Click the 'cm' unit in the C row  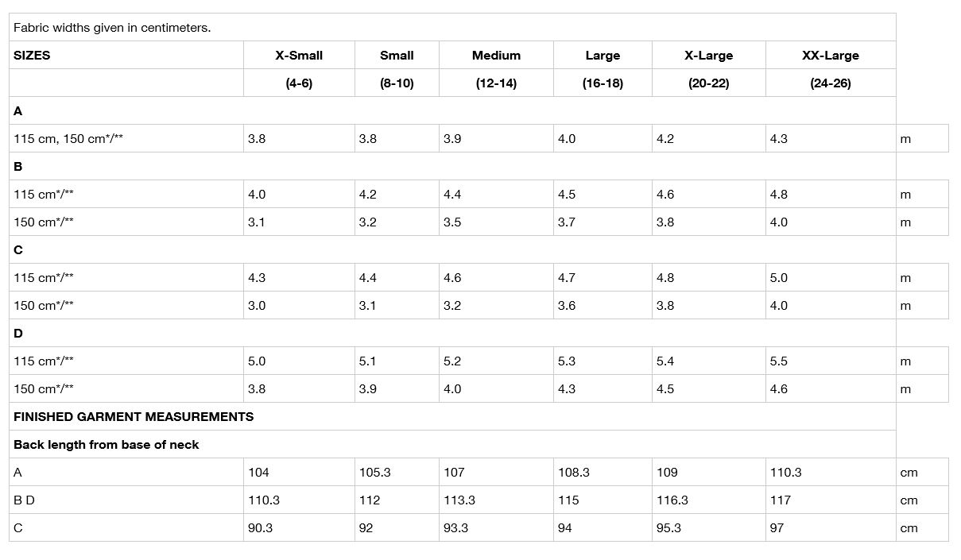(909, 528)
